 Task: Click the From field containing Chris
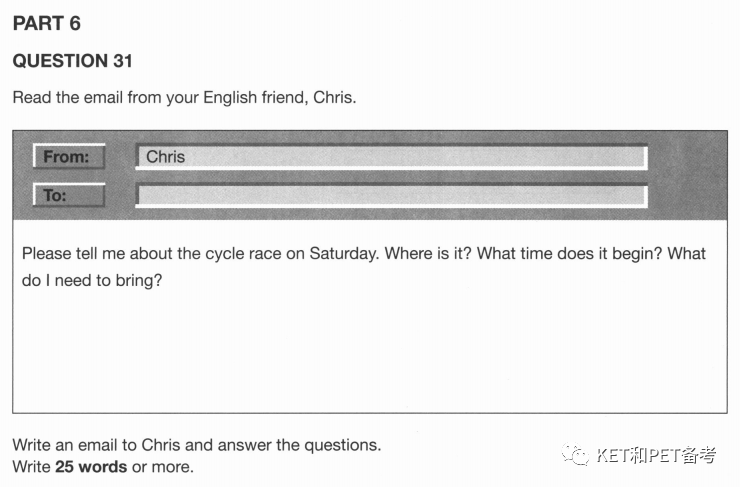[392, 157]
